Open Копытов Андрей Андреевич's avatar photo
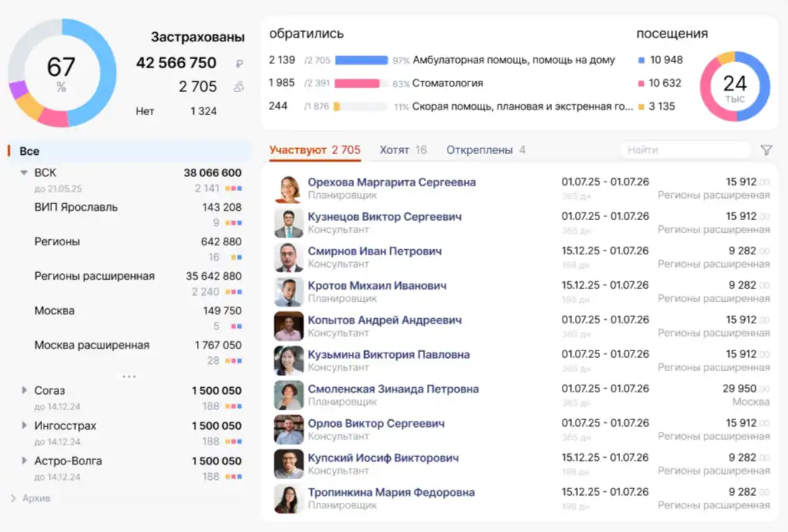 [288, 326]
